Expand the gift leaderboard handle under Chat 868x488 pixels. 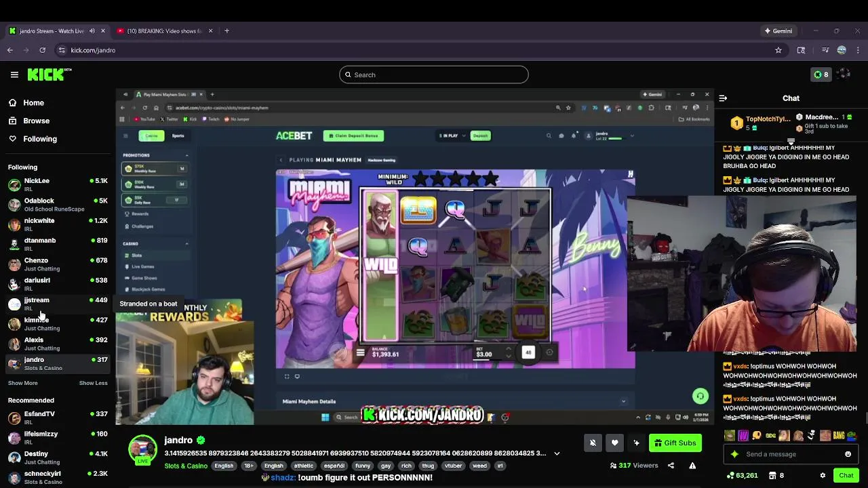point(791,140)
